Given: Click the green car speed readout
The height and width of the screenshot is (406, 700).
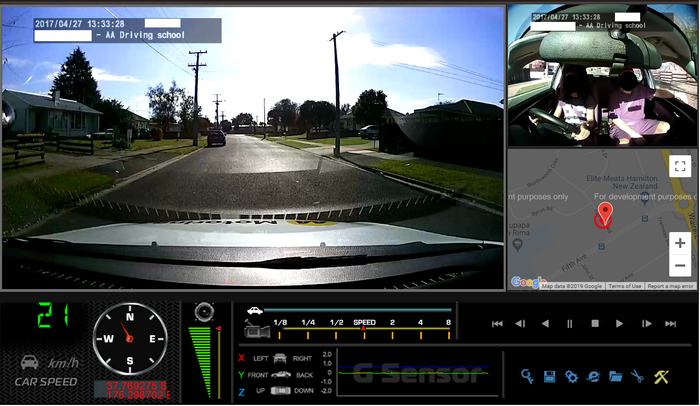Looking at the screenshot, I should [53, 315].
